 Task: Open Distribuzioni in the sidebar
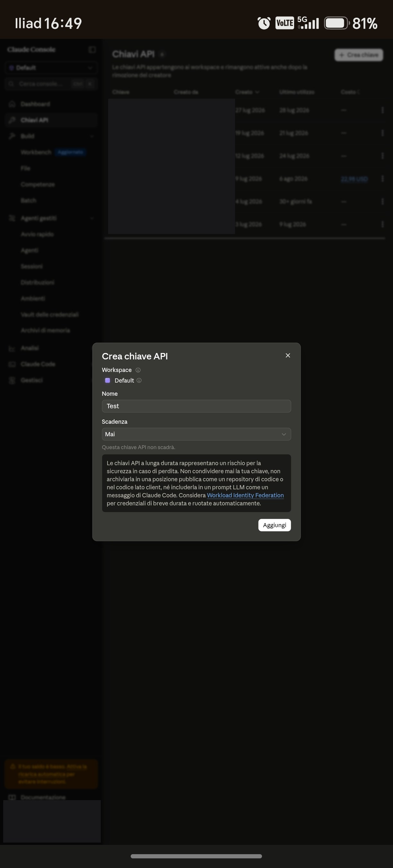[37, 282]
